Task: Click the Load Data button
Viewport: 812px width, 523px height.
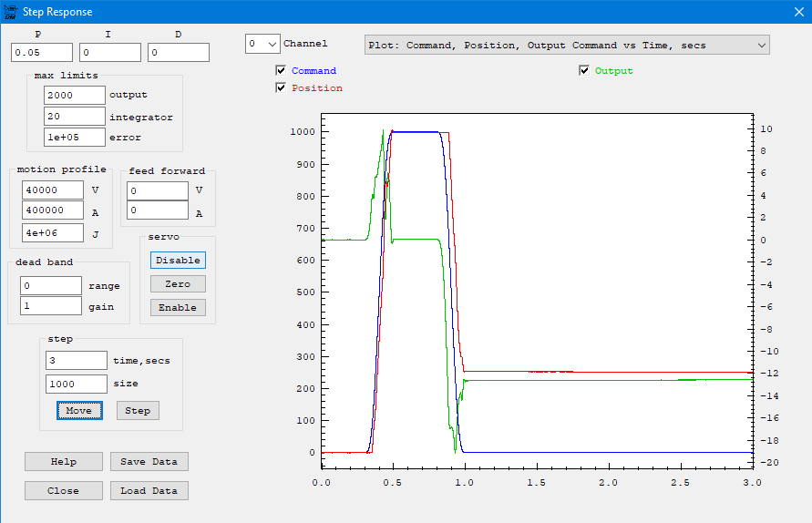Action: coord(149,491)
